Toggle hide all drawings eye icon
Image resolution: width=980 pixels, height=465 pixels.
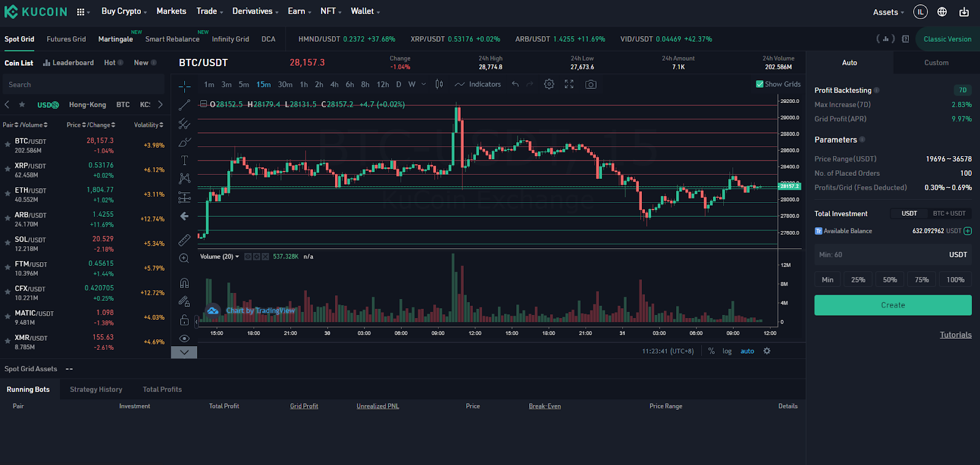[x=184, y=338]
